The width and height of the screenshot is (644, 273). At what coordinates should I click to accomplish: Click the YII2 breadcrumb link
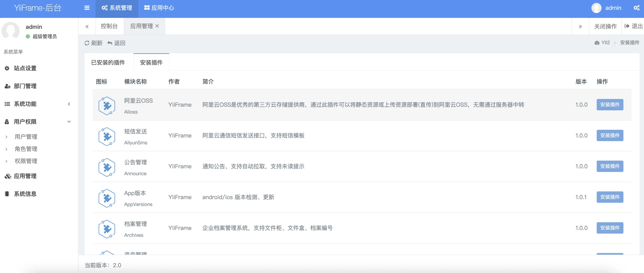605,42
